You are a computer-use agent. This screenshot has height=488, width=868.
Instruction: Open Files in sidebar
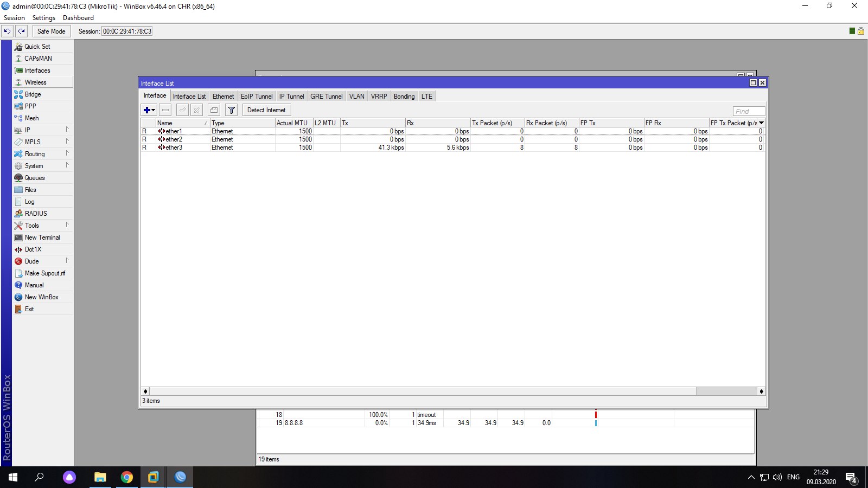point(43,190)
